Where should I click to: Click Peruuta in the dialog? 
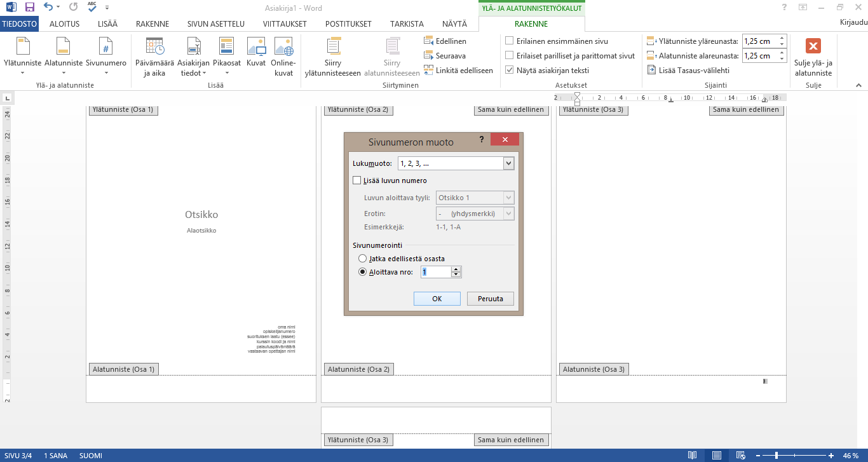[x=491, y=299]
